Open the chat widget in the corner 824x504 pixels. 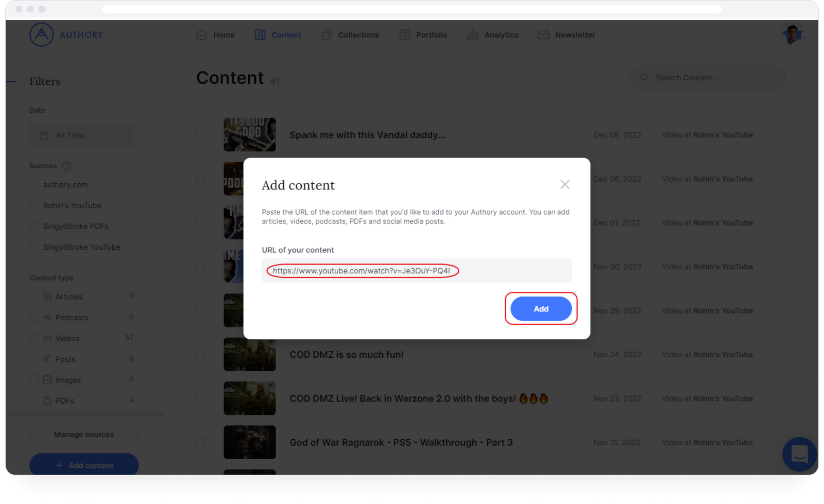[x=799, y=455]
